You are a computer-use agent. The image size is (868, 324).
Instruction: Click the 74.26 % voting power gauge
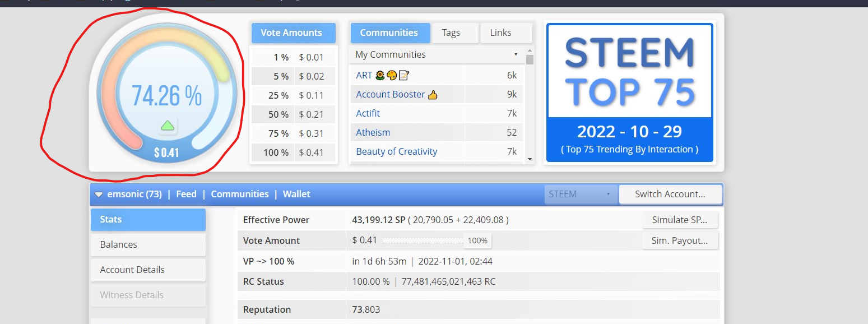tap(167, 94)
